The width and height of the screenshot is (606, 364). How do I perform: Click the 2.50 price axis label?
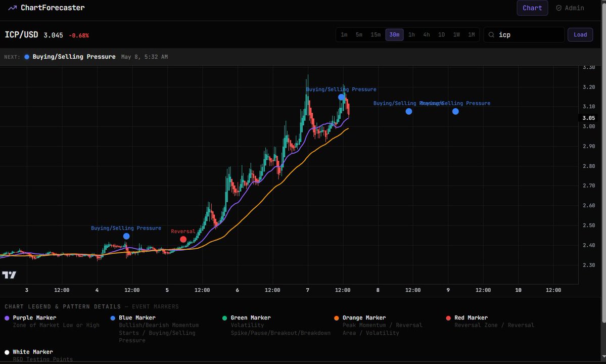589,225
